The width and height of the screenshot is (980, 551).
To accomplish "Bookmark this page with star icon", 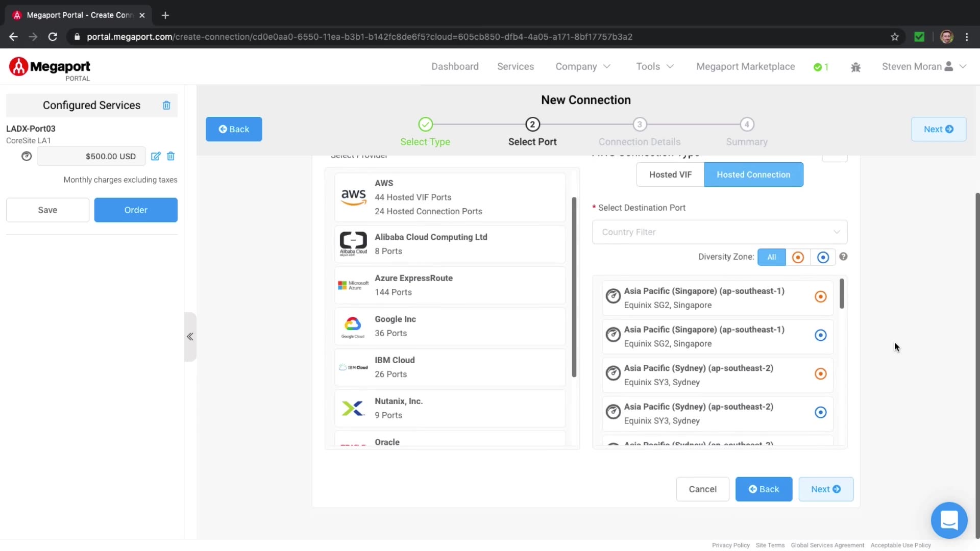I will pos(895,37).
